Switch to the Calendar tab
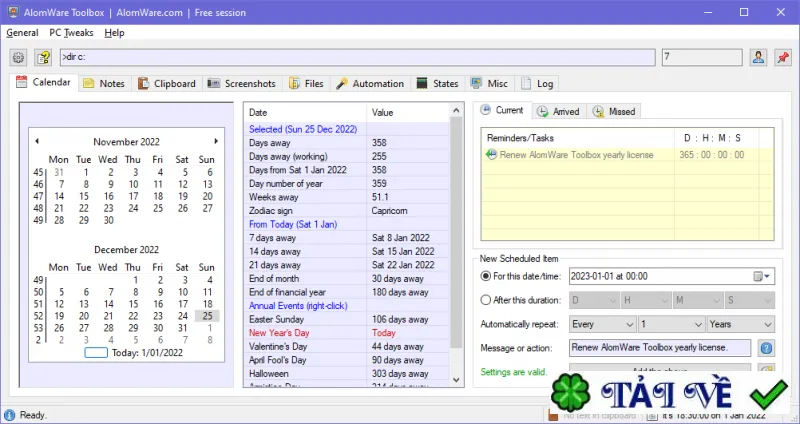Screen dimensions: 800x424 coord(44,83)
